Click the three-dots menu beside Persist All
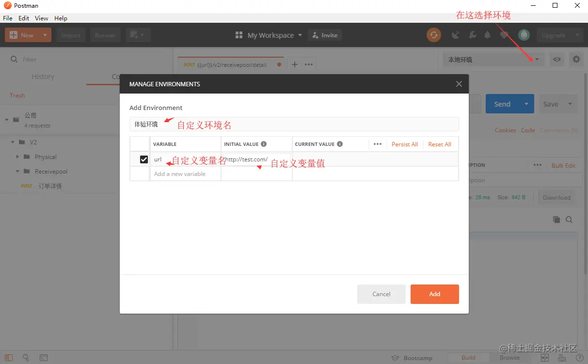 (x=378, y=144)
